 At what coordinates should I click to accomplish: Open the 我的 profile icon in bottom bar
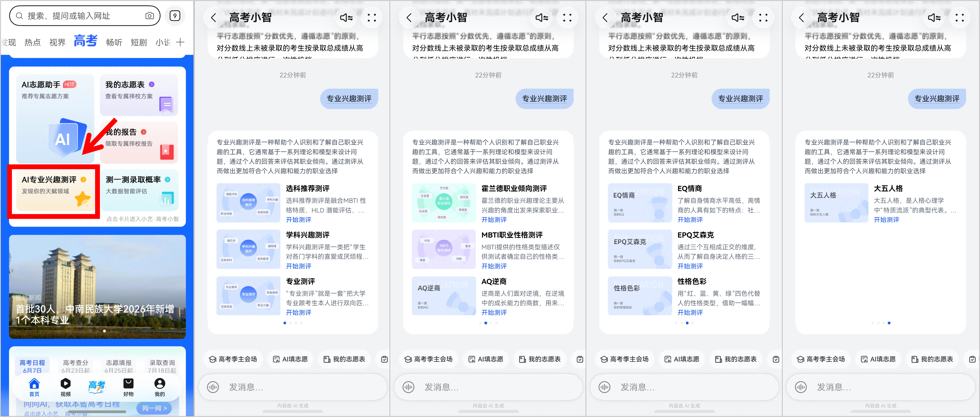click(x=160, y=387)
